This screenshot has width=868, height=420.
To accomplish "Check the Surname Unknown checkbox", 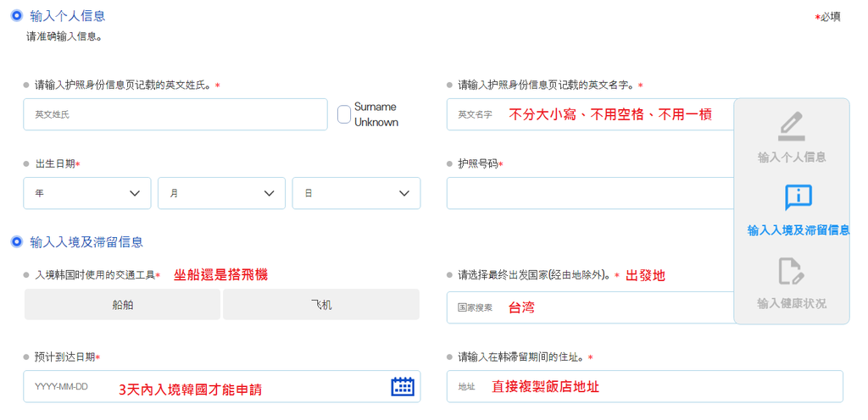I will (x=344, y=114).
